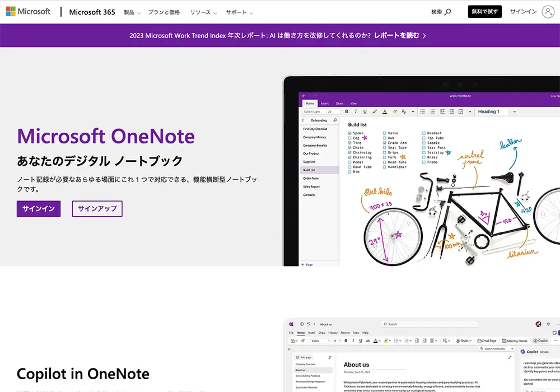Screen dimensions: 560x392
Task: Click the back arrow in tablet OneNote title bar
Action: click(304, 96)
